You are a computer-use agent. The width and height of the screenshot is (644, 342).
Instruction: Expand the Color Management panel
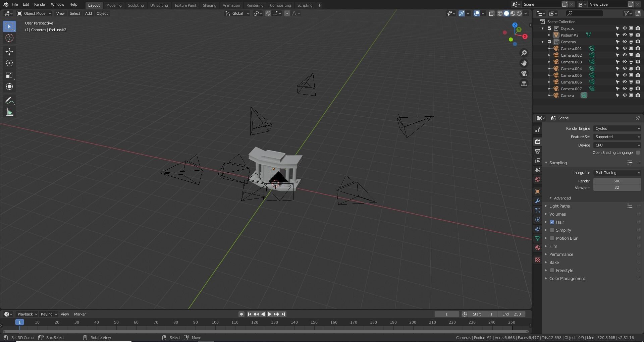click(x=567, y=279)
